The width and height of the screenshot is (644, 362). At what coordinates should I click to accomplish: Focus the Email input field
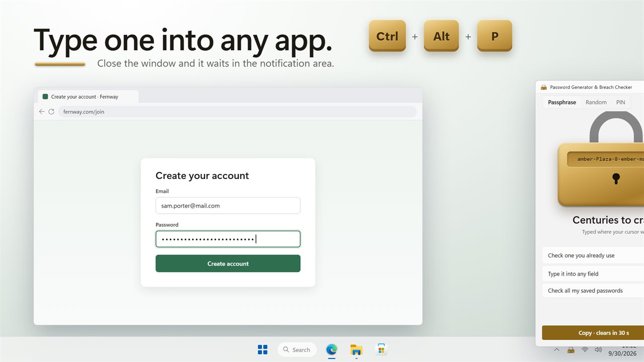tap(228, 206)
